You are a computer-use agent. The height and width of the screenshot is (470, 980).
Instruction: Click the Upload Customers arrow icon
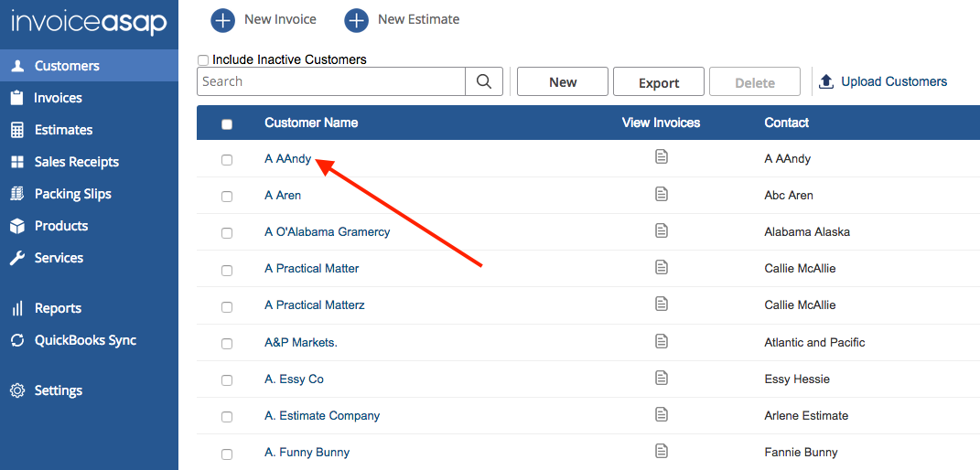(x=826, y=81)
